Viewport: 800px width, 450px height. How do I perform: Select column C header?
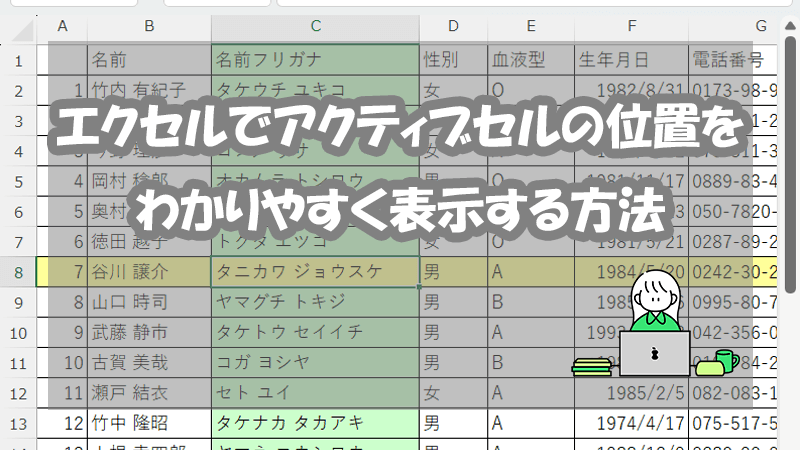pyautogui.click(x=315, y=26)
